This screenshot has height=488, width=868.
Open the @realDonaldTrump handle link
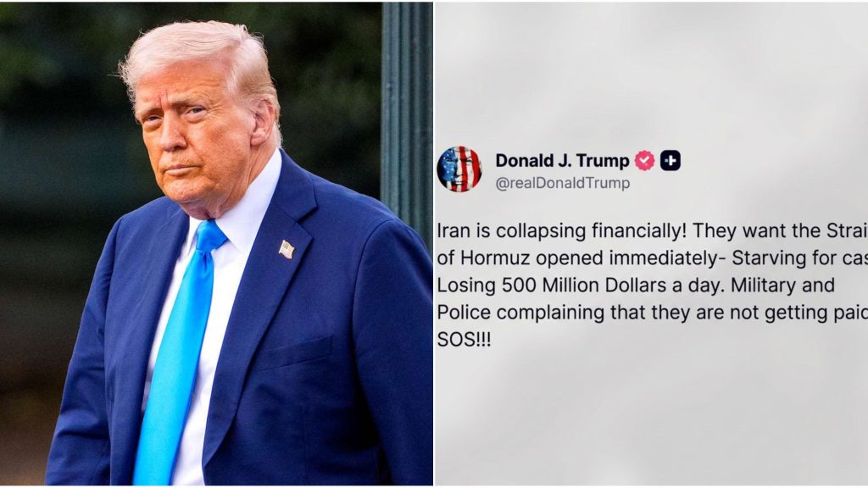563,183
